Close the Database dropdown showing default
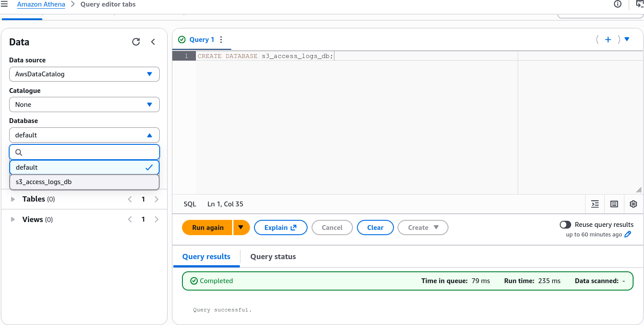Viewport: 644px width, 325px height. [x=84, y=135]
